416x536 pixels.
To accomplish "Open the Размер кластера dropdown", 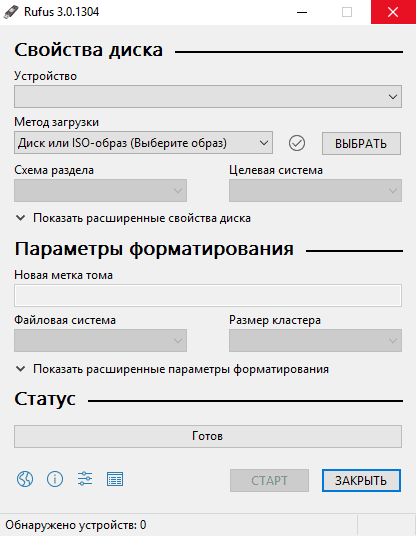I will click(315, 340).
